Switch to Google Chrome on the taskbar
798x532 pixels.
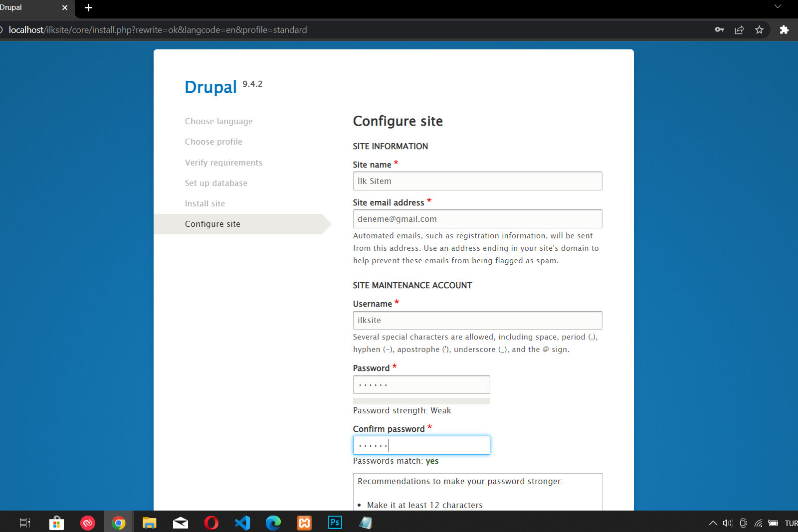(x=118, y=523)
